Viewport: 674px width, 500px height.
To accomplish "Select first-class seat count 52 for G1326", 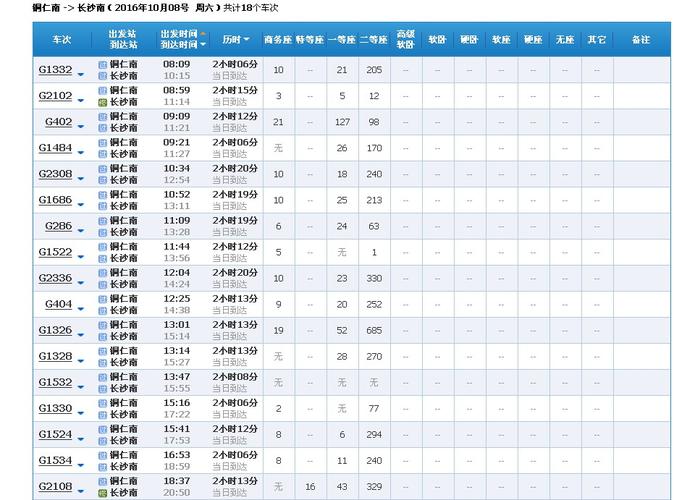I will pos(342,331).
